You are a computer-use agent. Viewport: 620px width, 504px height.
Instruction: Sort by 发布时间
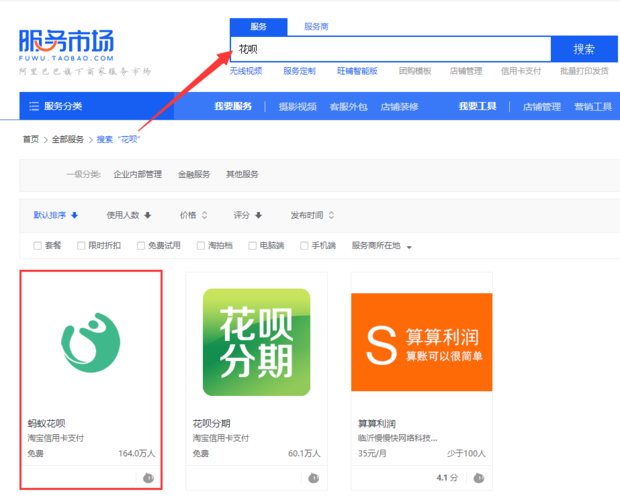pyautogui.click(x=307, y=215)
